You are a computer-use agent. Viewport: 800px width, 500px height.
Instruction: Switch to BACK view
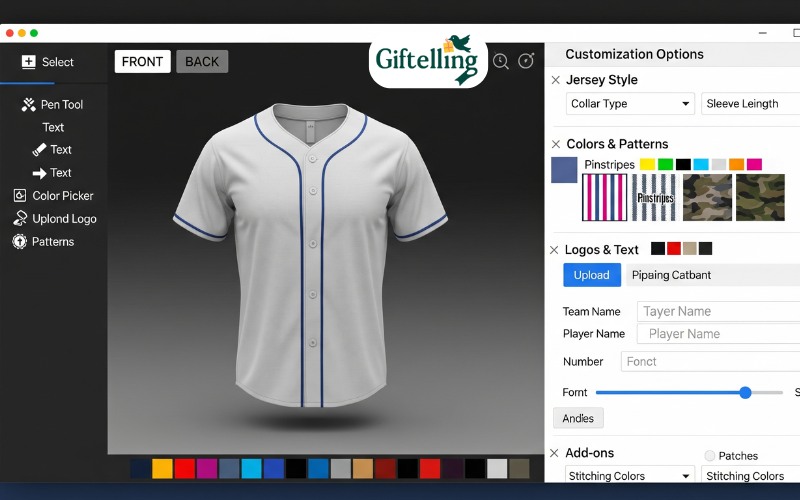click(x=202, y=62)
